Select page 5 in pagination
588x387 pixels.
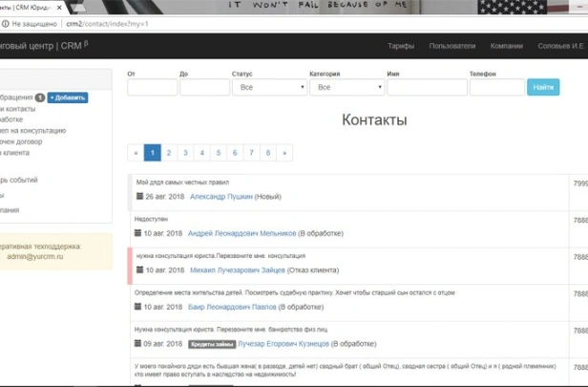coord(219,152)
